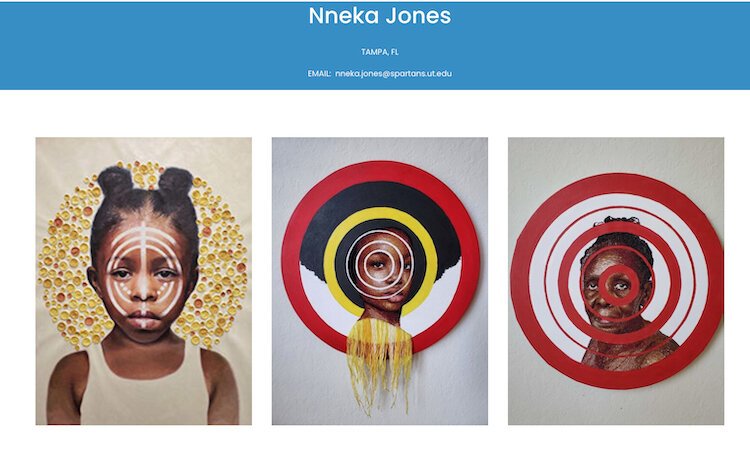The height and width of the screenshot is (450, 750).
Task: Select the Nneka Jones name heading
Action: [x=380, y=16]
